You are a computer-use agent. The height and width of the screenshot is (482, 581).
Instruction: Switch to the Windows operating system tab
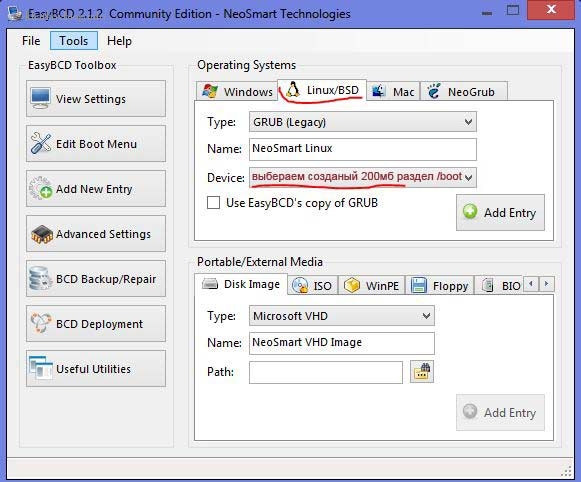tap(237, 92)
